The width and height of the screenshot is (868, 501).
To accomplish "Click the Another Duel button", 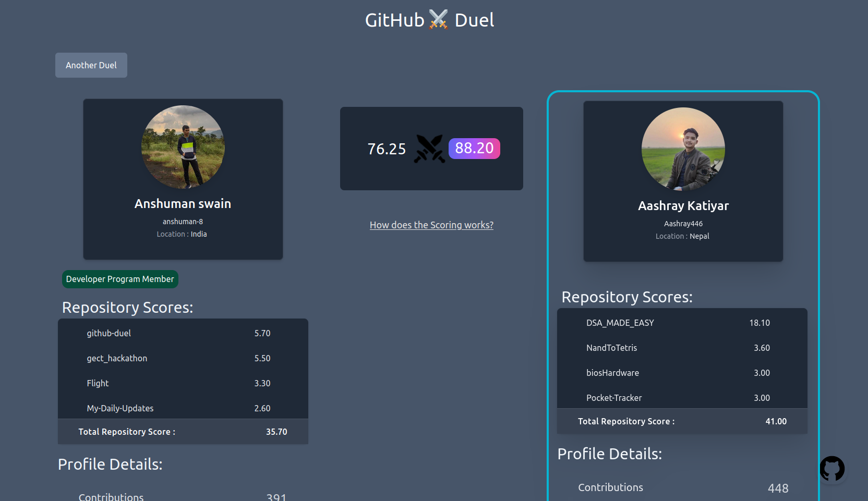I will (x=91, y=65).
